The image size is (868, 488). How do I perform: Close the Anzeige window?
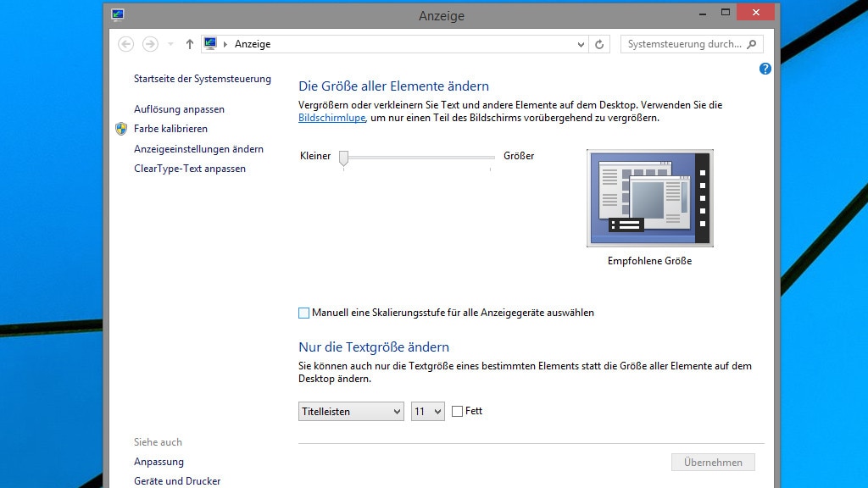tap(755, 12)
